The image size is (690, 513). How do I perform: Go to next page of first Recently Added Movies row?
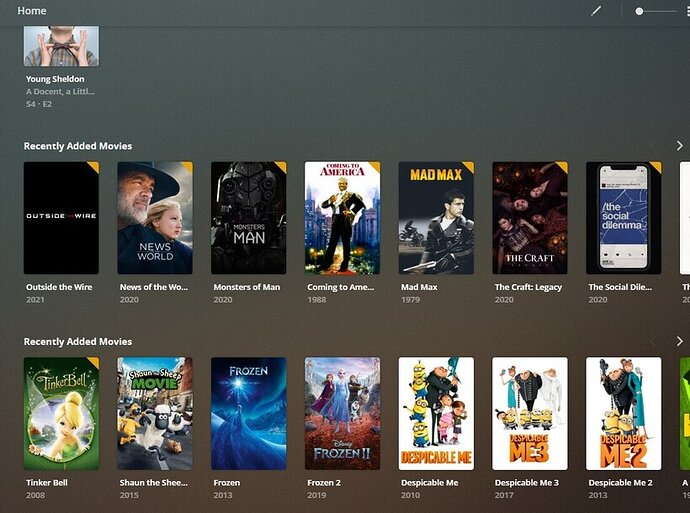click(679, 146)
